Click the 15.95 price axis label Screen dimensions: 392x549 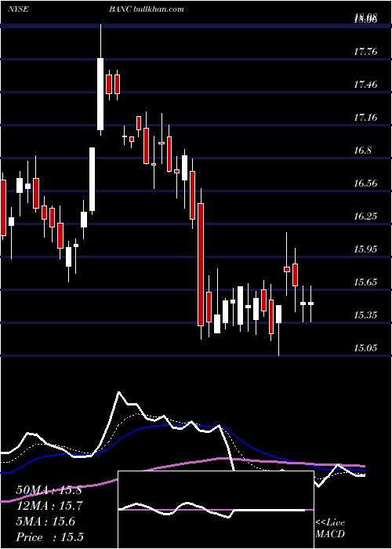click(x=365, y=249)
